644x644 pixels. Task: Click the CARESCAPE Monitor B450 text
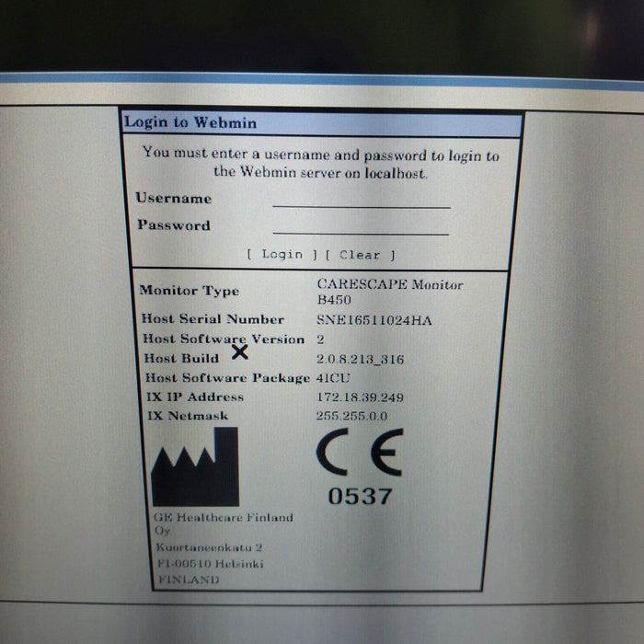pos(389,292)
